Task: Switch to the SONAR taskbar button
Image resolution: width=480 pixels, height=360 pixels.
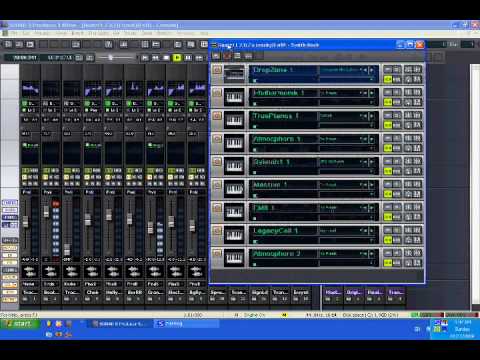Action: [x=119, y=324]
